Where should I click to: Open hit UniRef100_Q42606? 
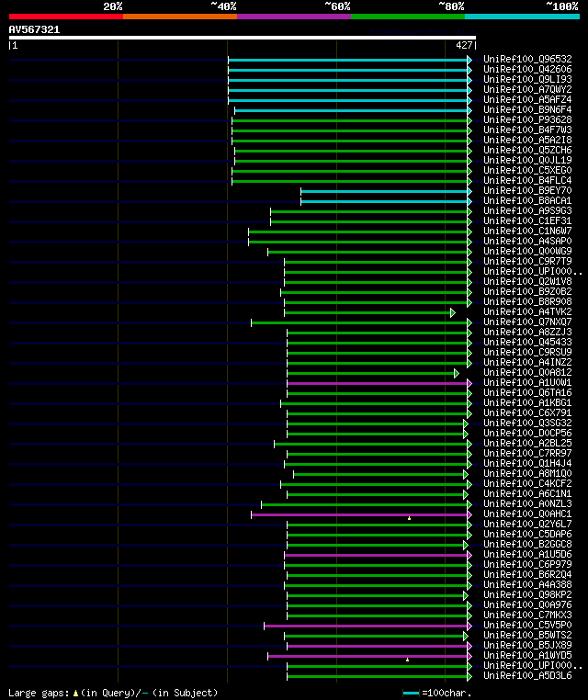point(527,69)
